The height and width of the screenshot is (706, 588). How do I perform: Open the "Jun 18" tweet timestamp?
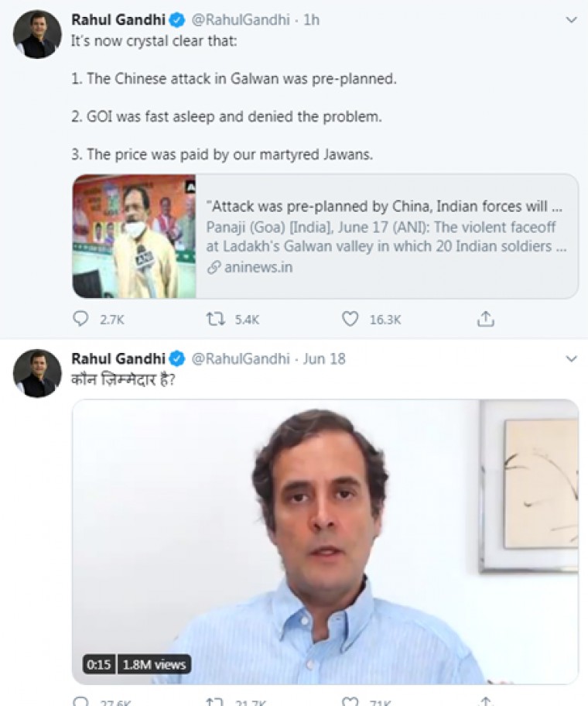(324, 358)
